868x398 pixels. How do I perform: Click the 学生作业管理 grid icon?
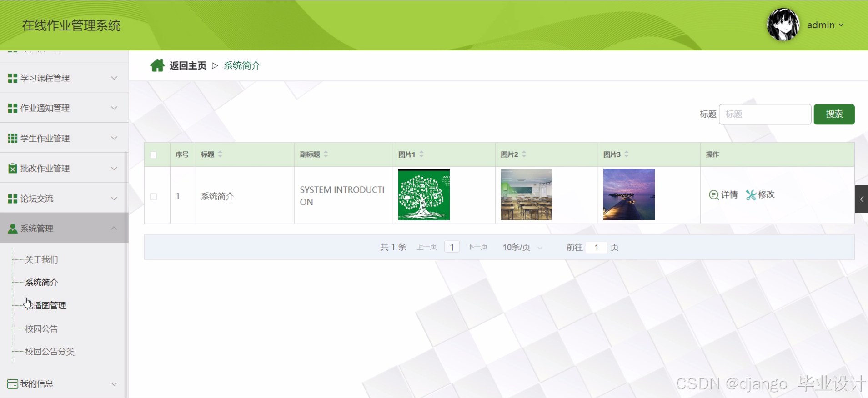click(x=13, y=138)
